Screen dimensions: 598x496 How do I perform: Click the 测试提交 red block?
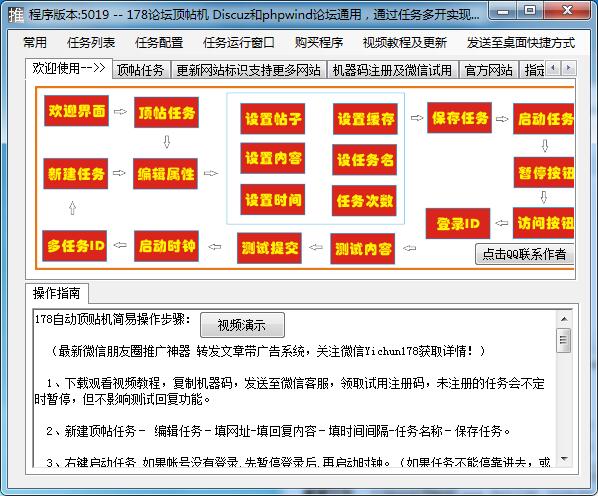269,248
